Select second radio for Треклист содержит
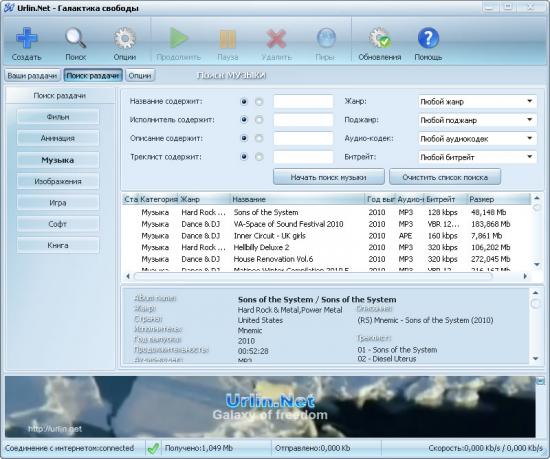The image size is (550, 459). coord(259,157)
